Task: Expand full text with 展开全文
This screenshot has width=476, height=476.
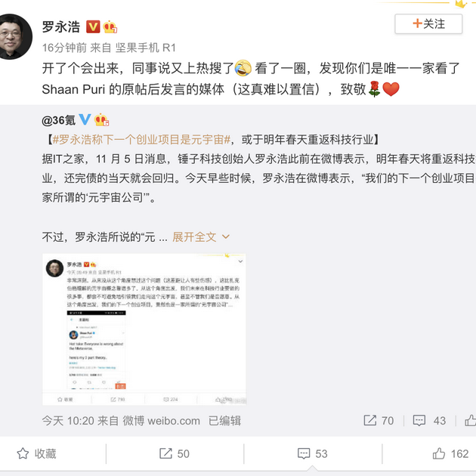Action: coord(194,236)
